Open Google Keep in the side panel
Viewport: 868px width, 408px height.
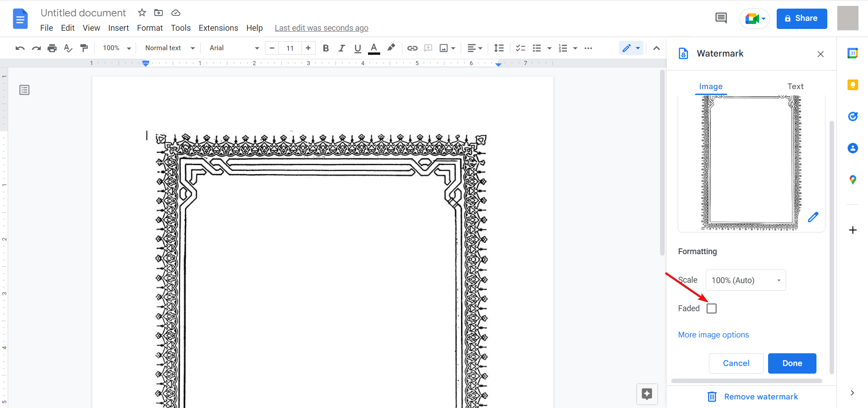coord(853,85)
